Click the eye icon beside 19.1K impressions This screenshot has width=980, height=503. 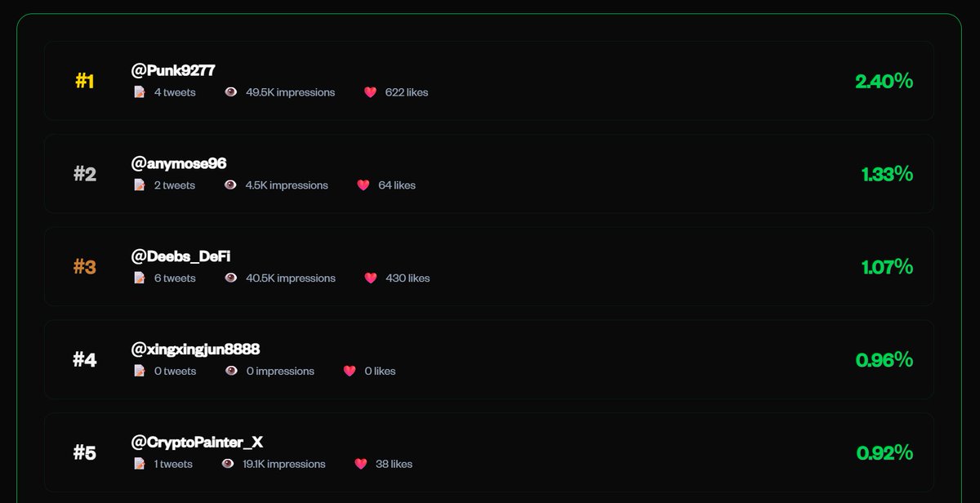[228, 464]
